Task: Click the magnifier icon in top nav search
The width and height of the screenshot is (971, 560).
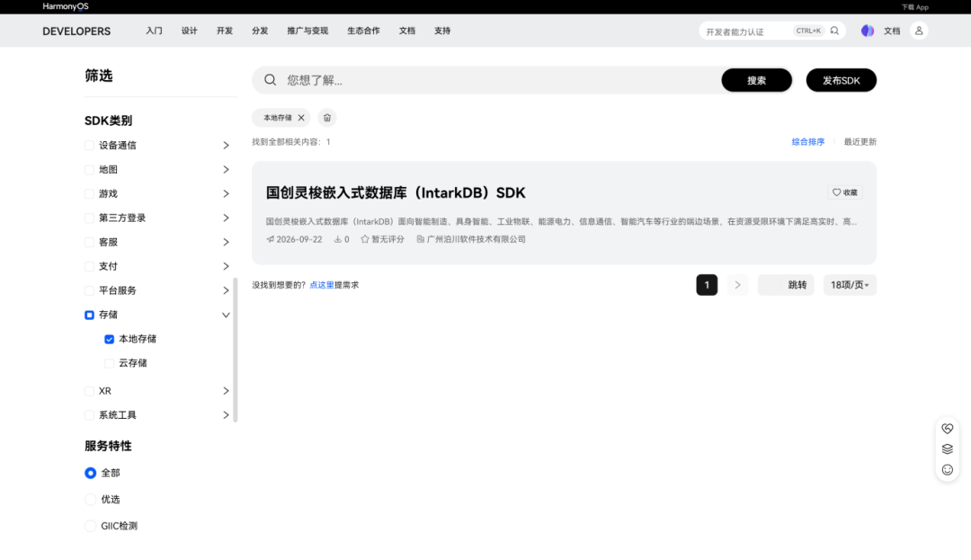Action: [834, 31]
